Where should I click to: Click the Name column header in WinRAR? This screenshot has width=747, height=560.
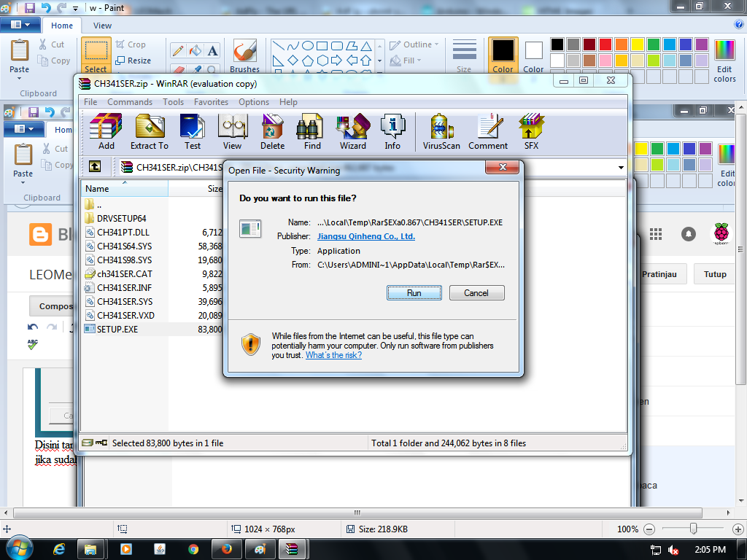coord(124,189)
